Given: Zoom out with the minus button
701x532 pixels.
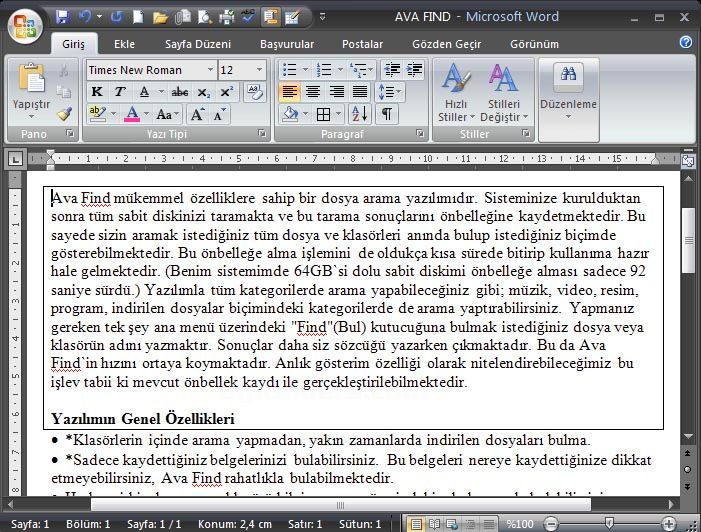Looking at the screenshot, I should (552, 524).
